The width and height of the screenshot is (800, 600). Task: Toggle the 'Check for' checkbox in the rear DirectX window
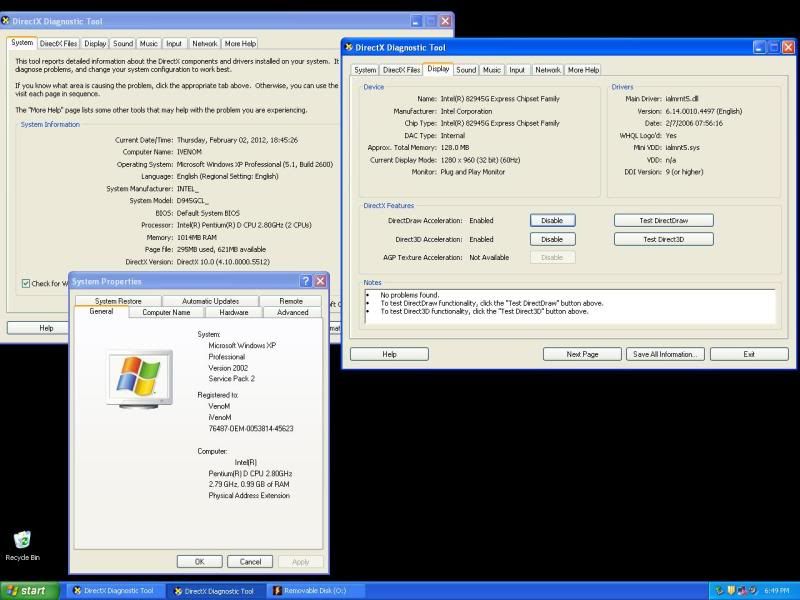pyautogui.click(x=26, y=284)
